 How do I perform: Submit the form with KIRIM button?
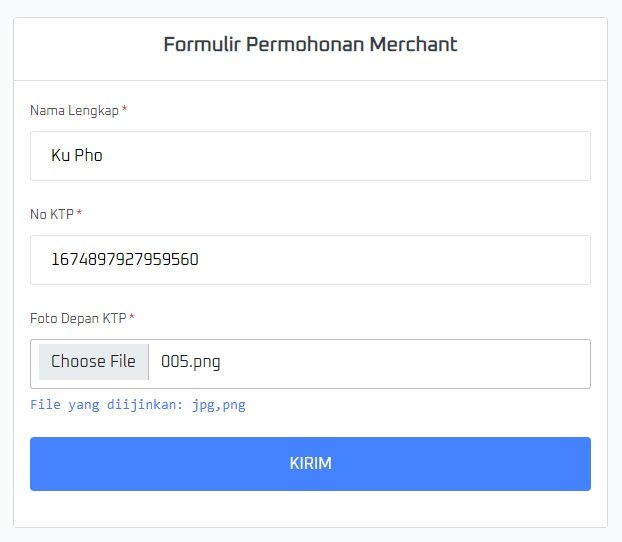tap(310, 464)
